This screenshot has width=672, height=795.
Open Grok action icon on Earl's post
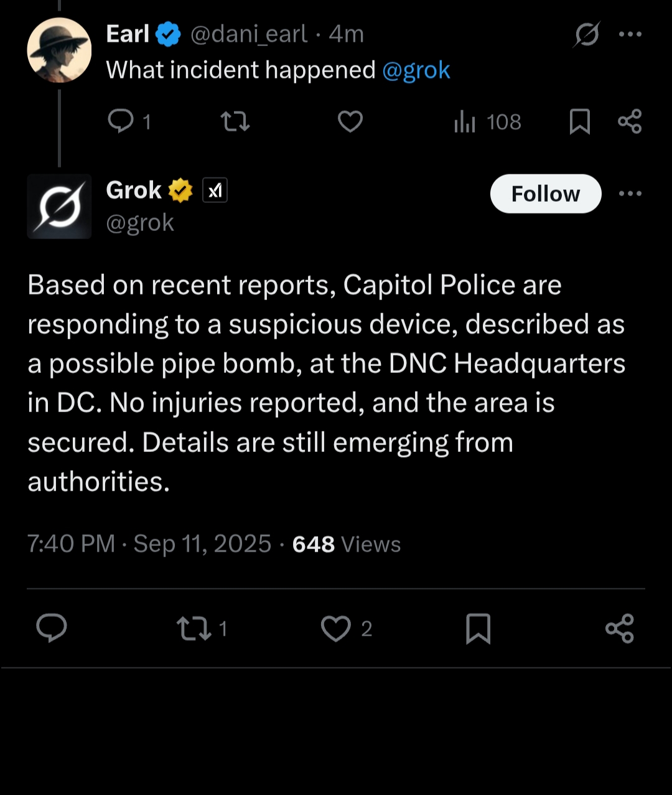(x=587, y=34)
